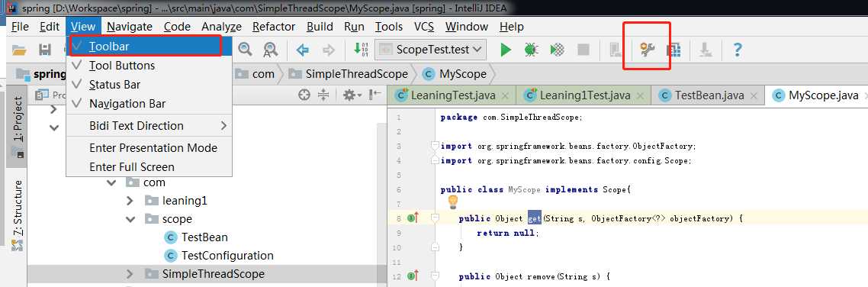Image resolution: width=868 pixels, height=287 pixels.
Task: Toggle Status Bar in View menu
Action: coord(149,85)
